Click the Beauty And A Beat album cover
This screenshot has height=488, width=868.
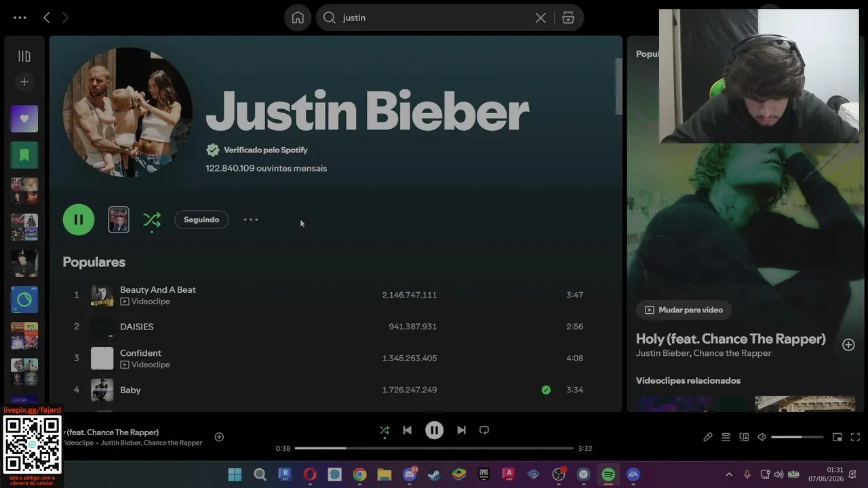point(102,295)
